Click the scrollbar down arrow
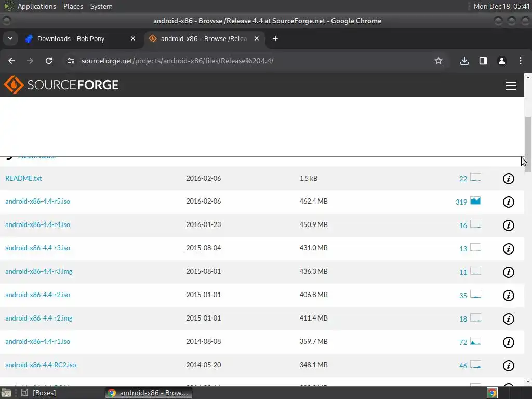The height and width of the screenshot is (399, 532). (528, 382)
